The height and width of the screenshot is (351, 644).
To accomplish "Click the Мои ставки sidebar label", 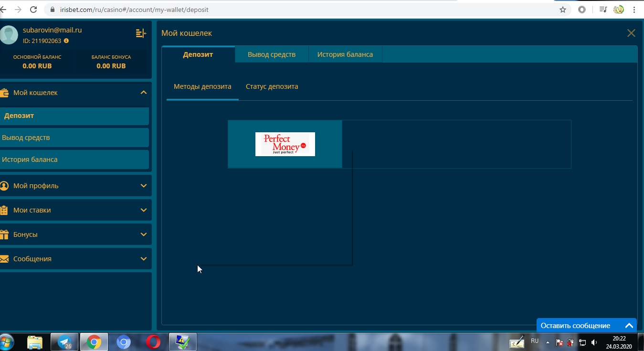I will (x=32, y=210).
